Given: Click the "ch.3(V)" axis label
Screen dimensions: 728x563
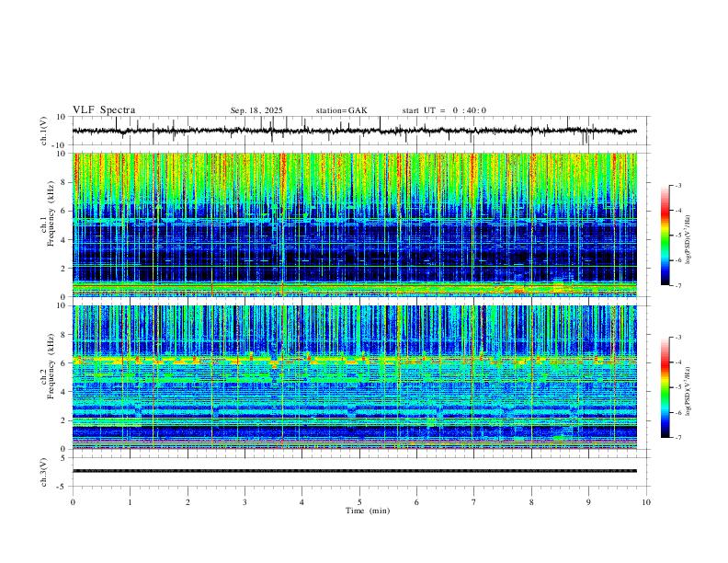Looking at the screenshot, I should 44,472.
